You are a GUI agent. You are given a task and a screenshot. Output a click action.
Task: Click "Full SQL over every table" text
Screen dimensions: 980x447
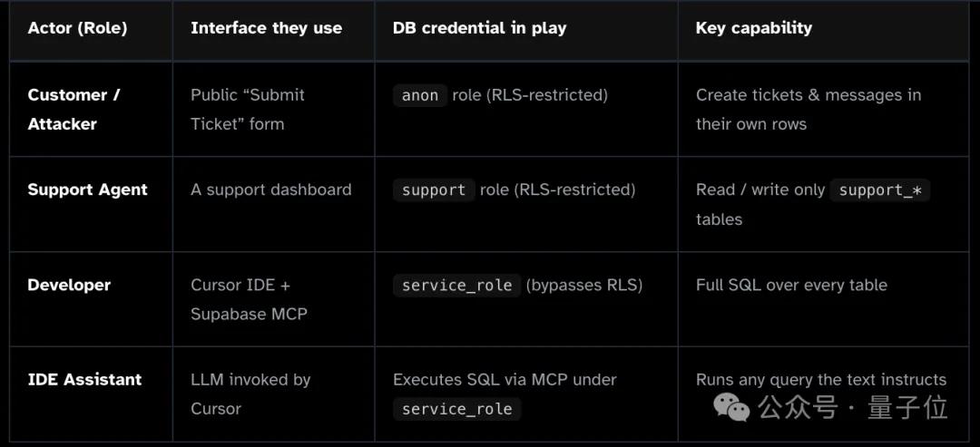[x=791, y=285]
